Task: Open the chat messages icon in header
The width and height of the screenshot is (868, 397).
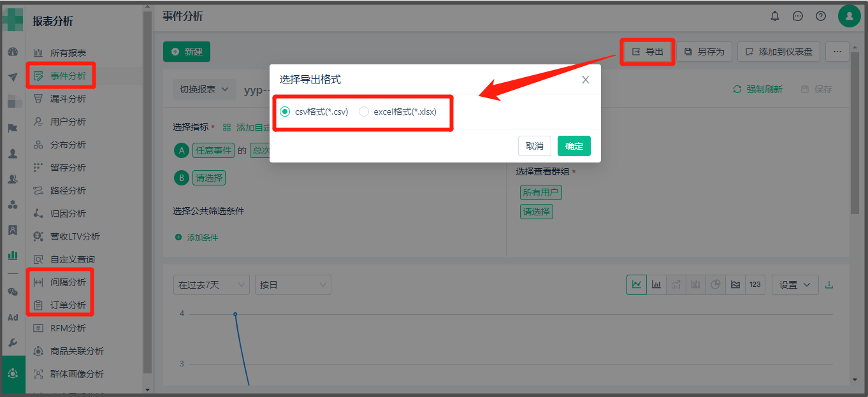Action: (798, 16)
